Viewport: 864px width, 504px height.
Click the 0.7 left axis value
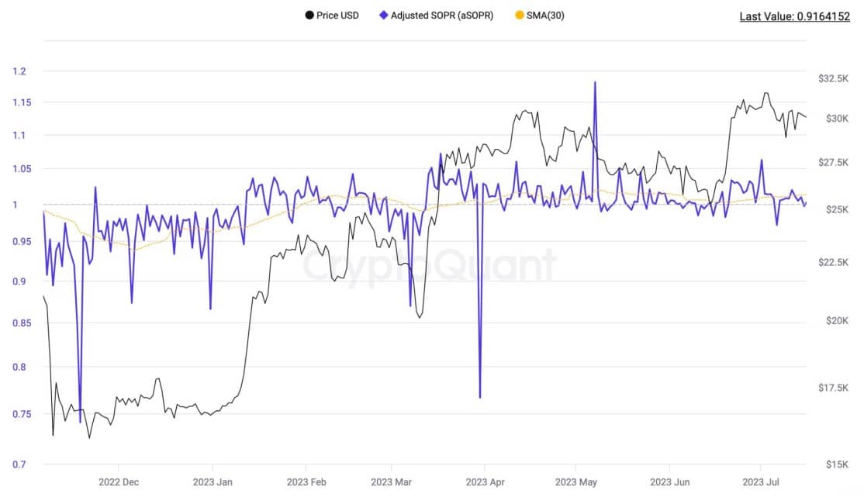pyautogui.click(x=19, y=464)
